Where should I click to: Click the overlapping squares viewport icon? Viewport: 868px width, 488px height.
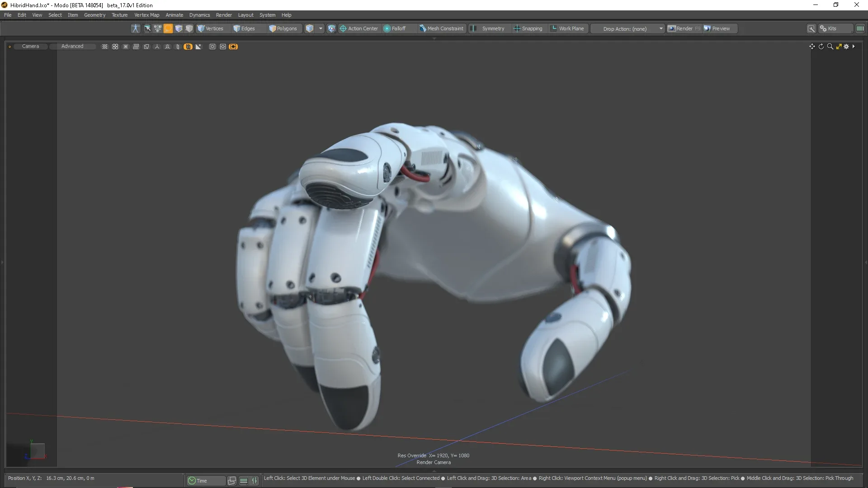coord(146,47)
